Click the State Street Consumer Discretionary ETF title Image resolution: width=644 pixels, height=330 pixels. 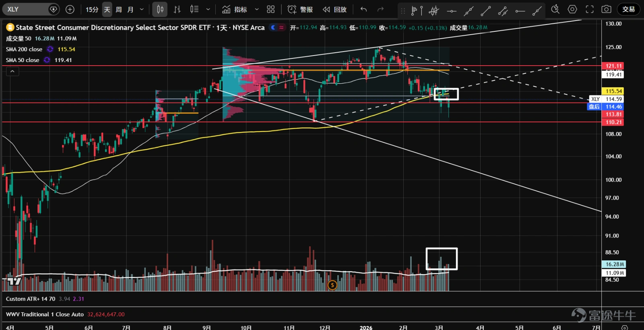coord(140,27)
